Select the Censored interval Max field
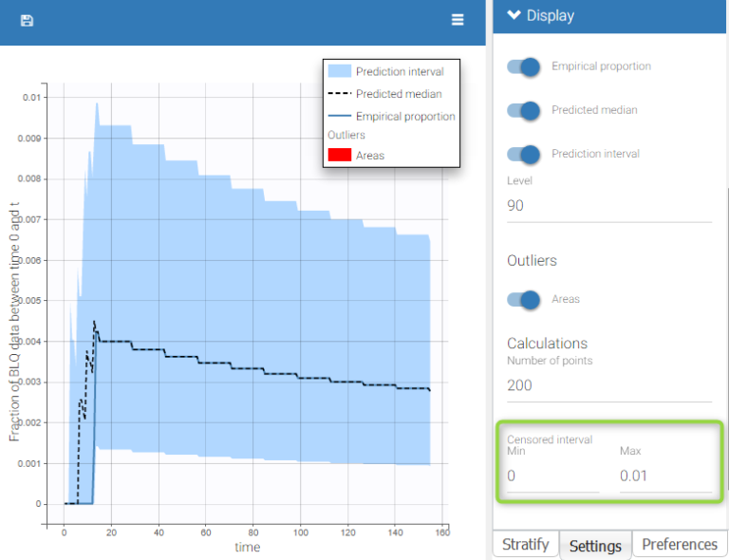This screenshot has height=560, width=729. click(664, 476)
